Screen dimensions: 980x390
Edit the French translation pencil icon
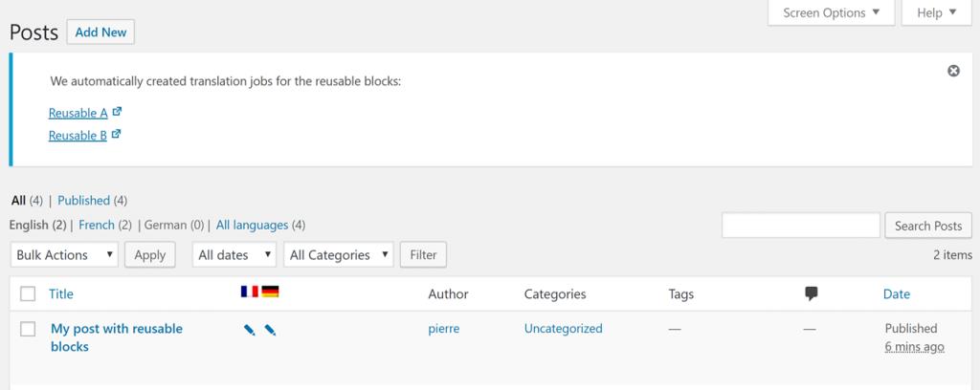tap(250, 330)
